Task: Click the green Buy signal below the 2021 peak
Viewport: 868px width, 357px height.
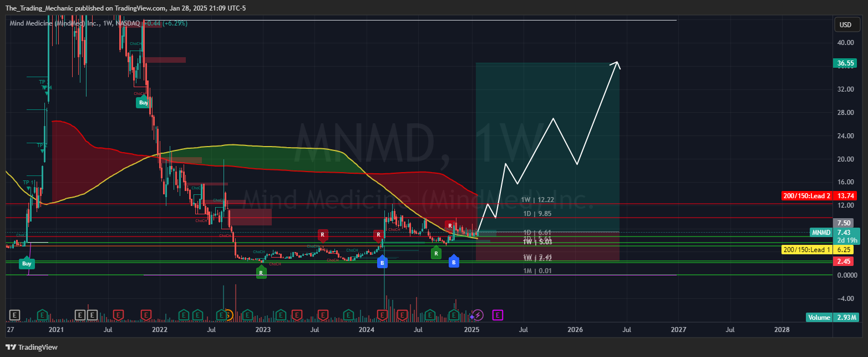Action: tap(144, 102)
